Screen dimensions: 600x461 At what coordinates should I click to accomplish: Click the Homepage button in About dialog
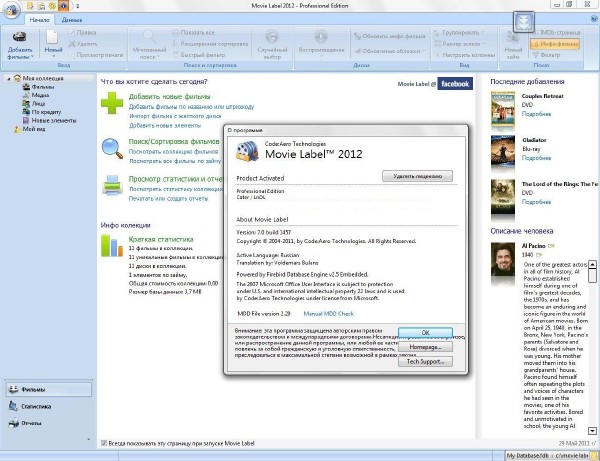(425, 346)
